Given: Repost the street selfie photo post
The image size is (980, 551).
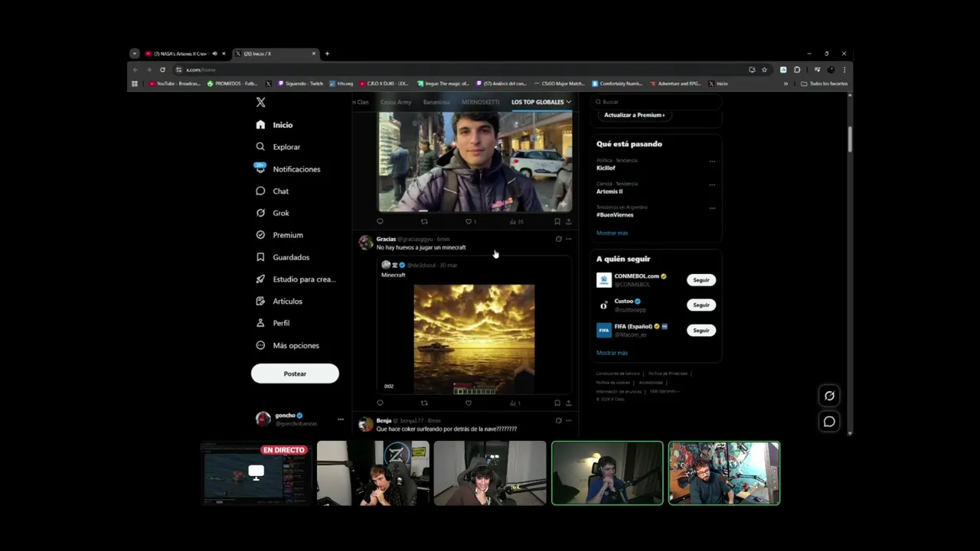Looking at the screenshot, I should [424, 222].
